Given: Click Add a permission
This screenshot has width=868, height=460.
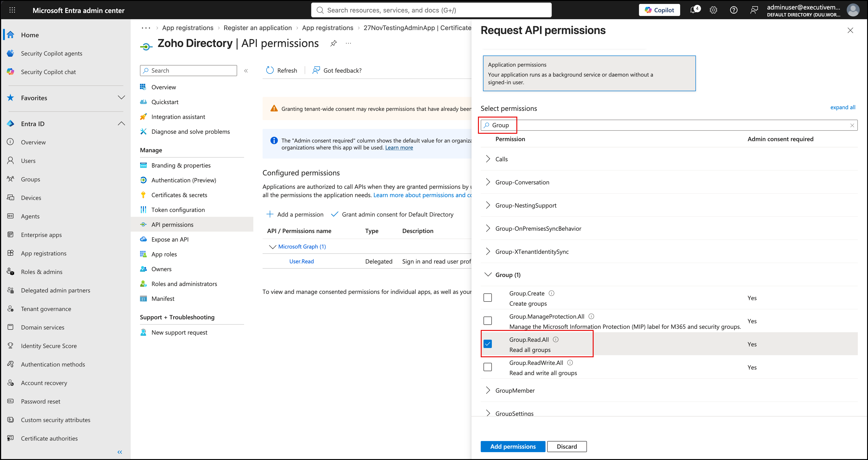Looking at the screenshot, I should pyautogui.click(x=295, y=214).
